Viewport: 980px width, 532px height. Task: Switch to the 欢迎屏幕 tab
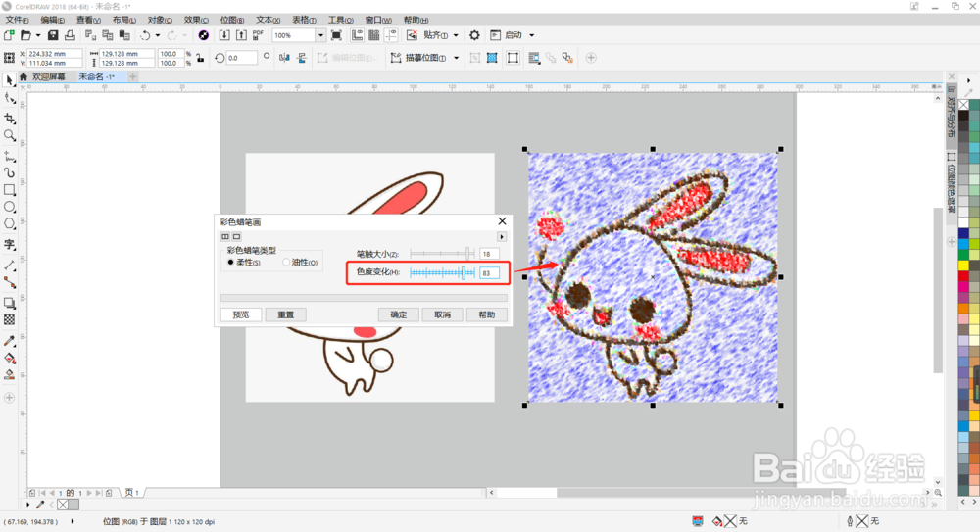click(48, 76)
